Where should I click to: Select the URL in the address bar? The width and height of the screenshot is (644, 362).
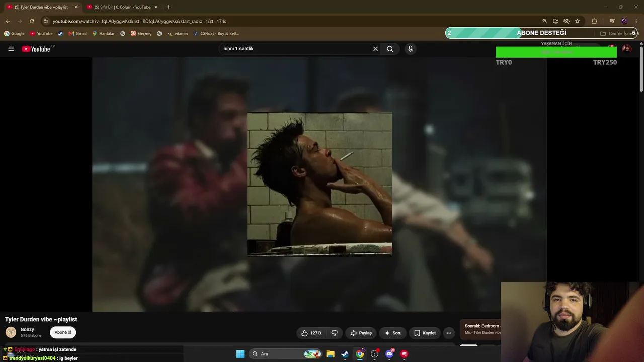coord(139,21)
